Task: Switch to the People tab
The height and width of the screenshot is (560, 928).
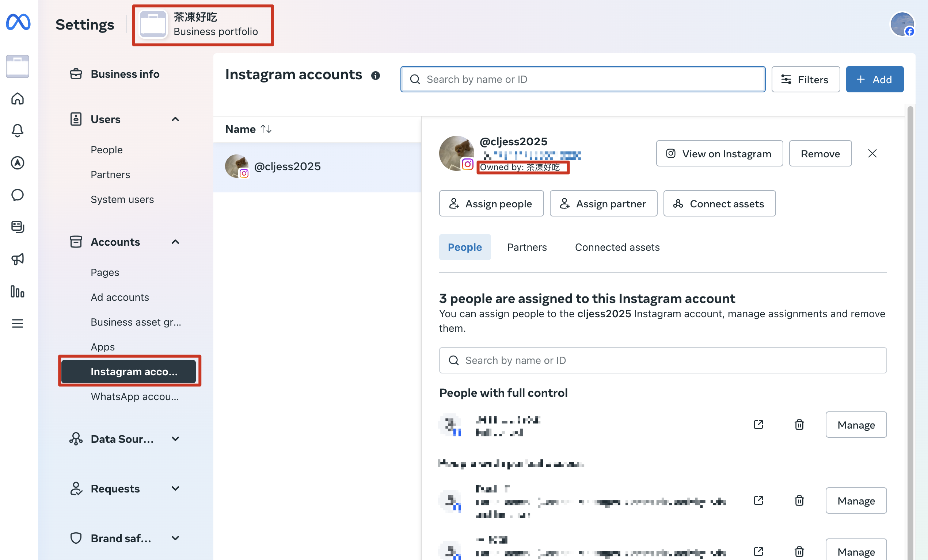Action: point(465,247)
